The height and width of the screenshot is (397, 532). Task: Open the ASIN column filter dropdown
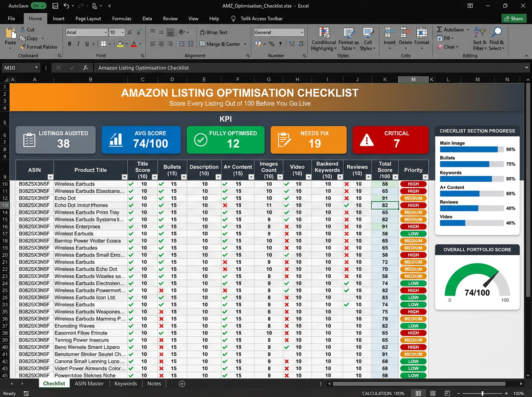(50, 177)
